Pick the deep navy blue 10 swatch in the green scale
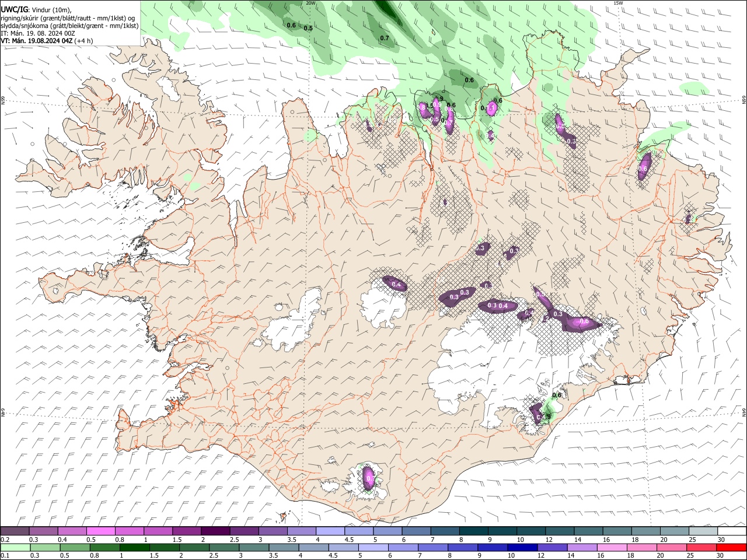The image size is (747, 560). pyautogui.click(x=523, y=547)
